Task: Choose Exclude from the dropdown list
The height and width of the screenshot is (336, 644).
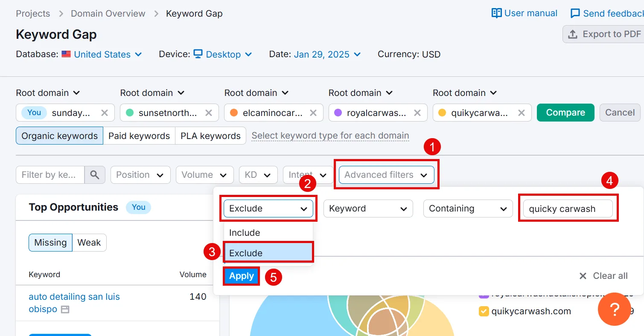Action: pos(268,253)
